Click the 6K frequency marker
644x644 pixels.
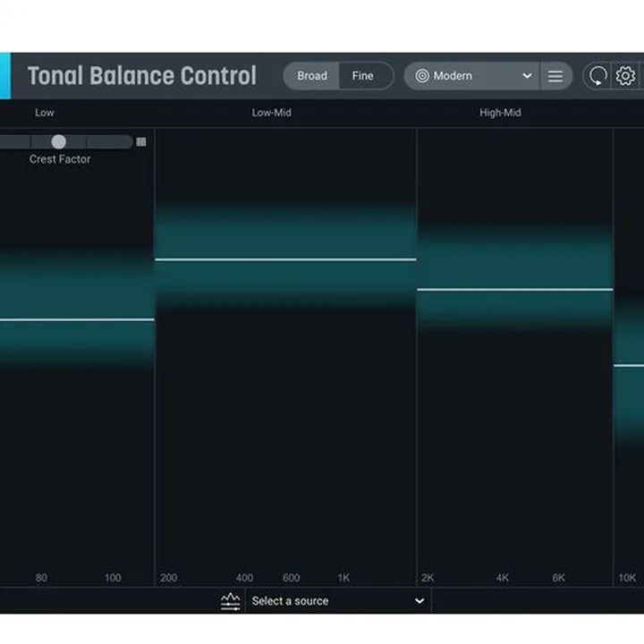click(558, 578)
